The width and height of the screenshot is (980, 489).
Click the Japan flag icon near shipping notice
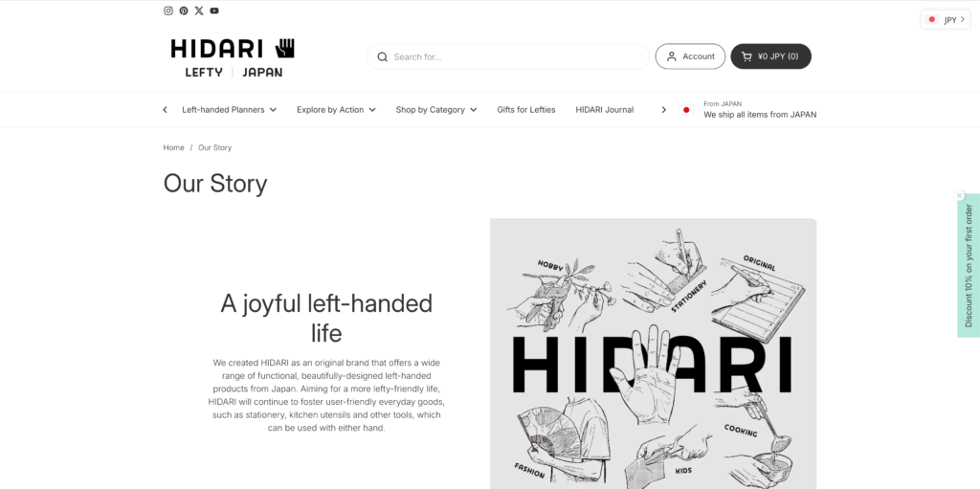coord(686,110)
